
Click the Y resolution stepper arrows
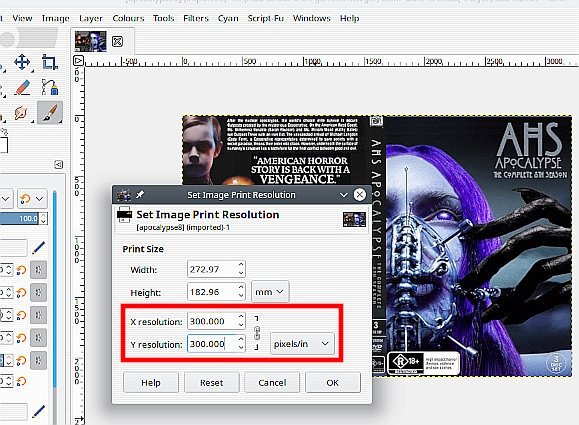point(241,343)
